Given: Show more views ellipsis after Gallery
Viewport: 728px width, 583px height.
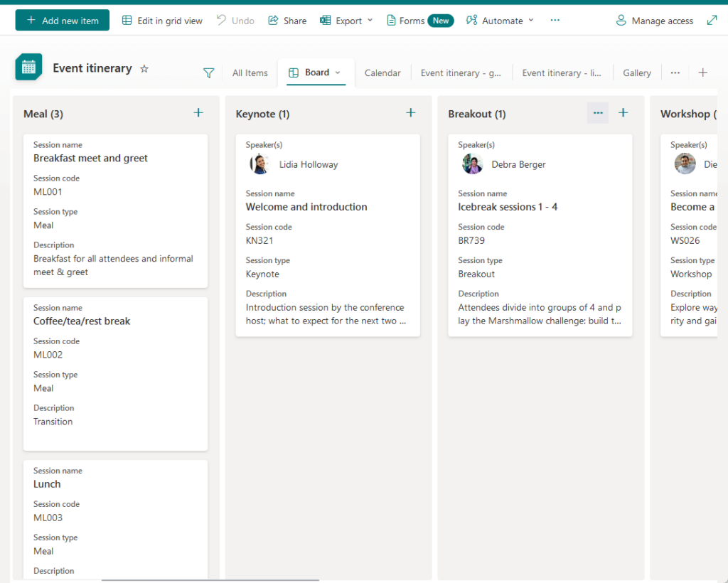Looking at the screenshot, I should point(675,73).
